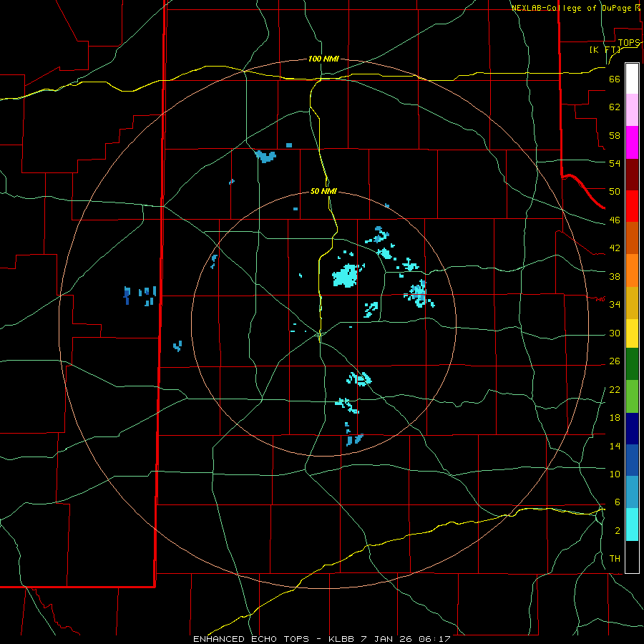Image resolution: width=644 pixels, height=644 pixels.
Task: Select the 50 label on the legend scale
Action: coord(615,192)
